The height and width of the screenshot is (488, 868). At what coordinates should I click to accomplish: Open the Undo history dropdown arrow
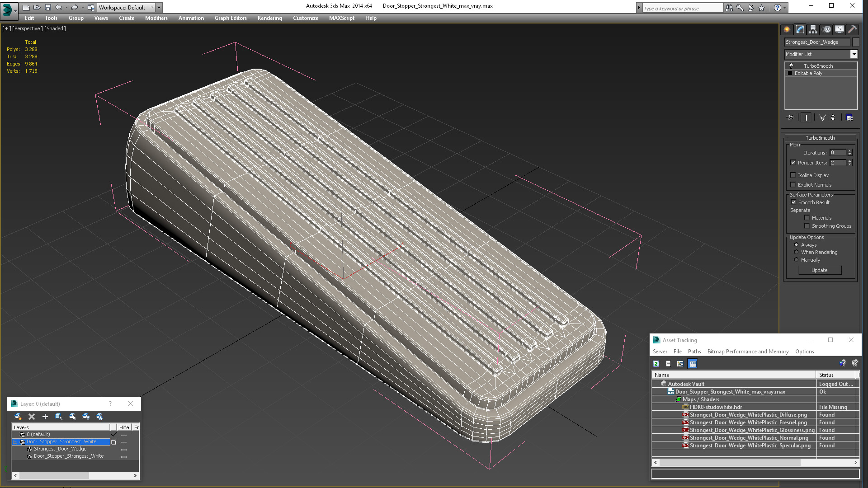pos(66,7)
